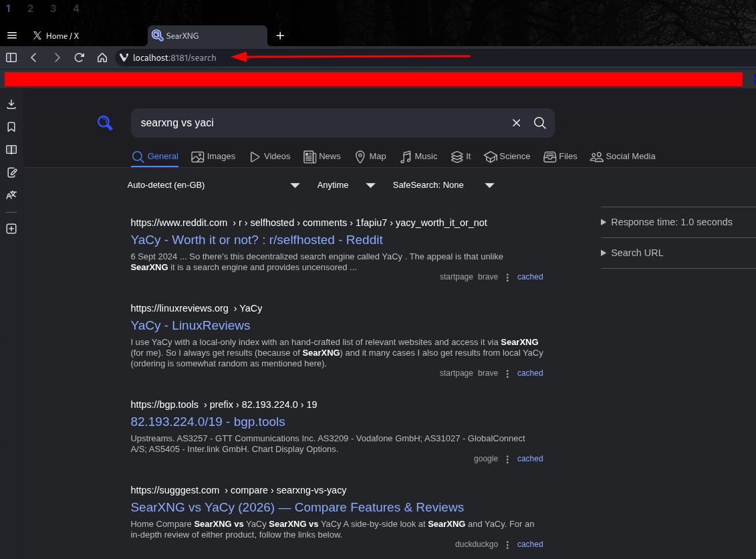Viewport: 756px width, 559px height.
Task: Open the YaCy - LinuxReviews result
Action: tap(191, 326)
